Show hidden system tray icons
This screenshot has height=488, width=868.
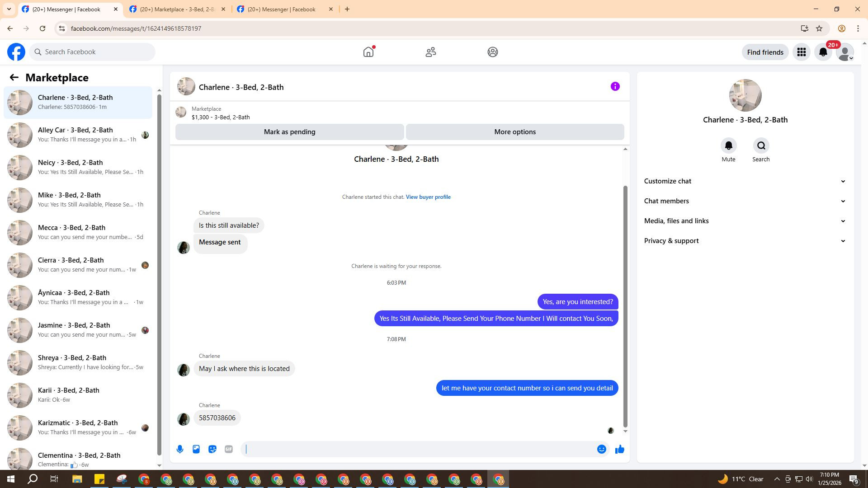tap(777, 479)
